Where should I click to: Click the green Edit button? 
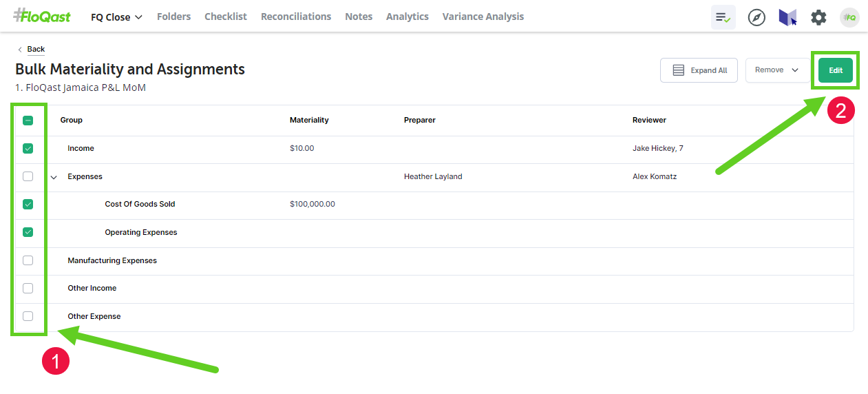point(835,70)
